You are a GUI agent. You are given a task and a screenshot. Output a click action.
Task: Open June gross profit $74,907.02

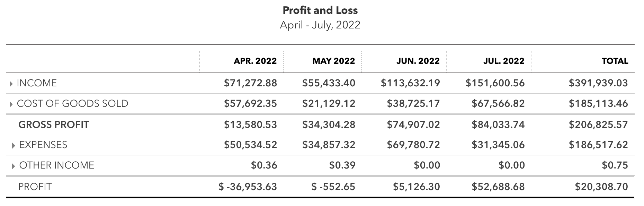[413, 125]
